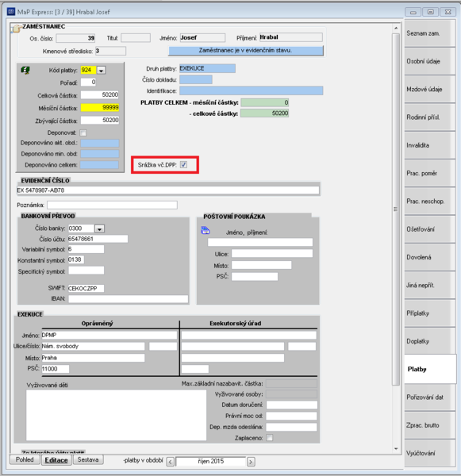Click the folder icon next to ZAMĚSTNANEC
This screenshot has width=461, height=476.
(16, 29)
